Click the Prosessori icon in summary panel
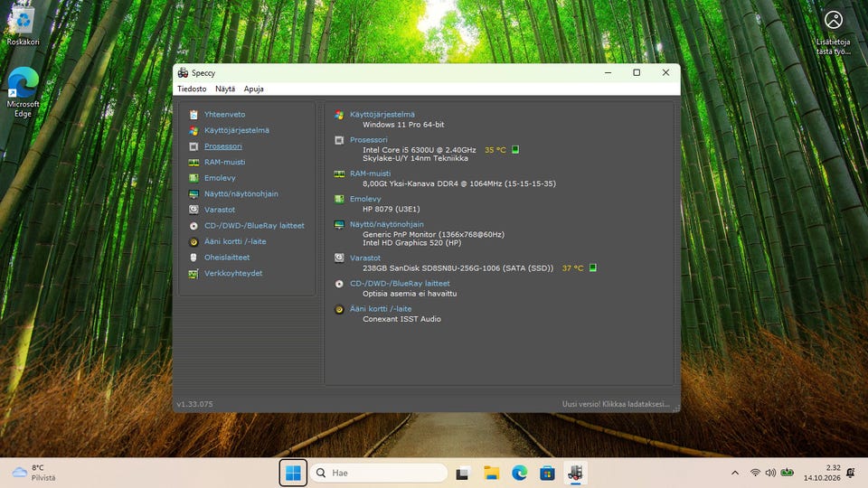 (339, 140)
